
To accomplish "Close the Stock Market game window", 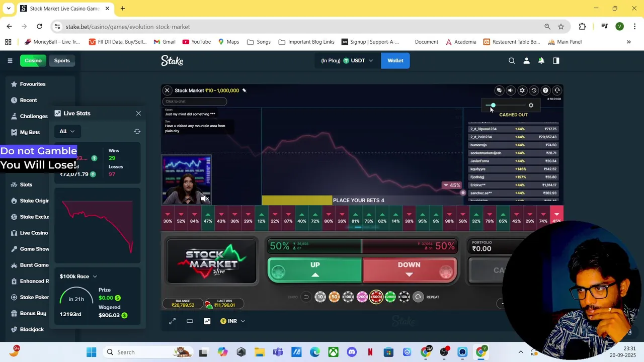I will pyautogui.click(x=167, y=90).
